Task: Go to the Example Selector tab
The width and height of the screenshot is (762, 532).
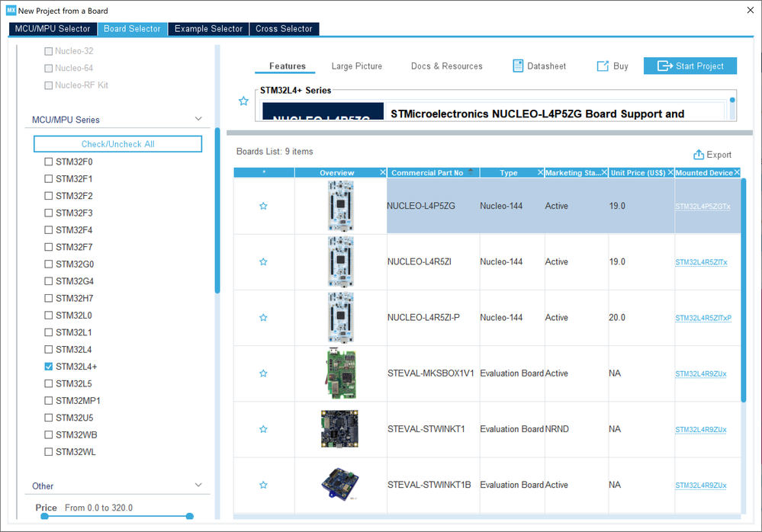Action: pos(208,29)
